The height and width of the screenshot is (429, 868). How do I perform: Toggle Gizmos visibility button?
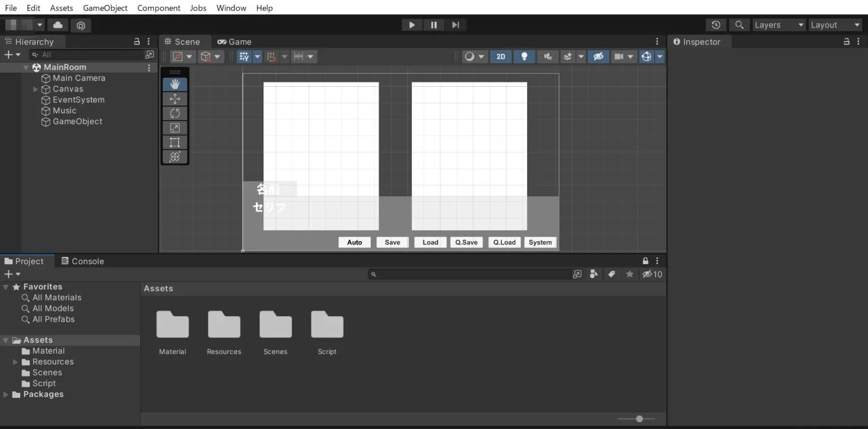tap(647, 56)
